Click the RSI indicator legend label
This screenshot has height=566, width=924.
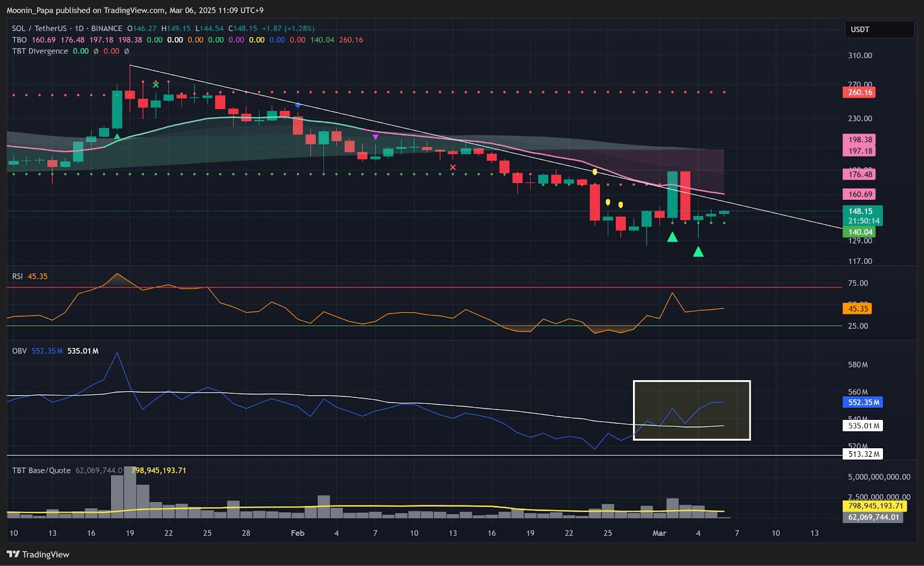point(17,277)
